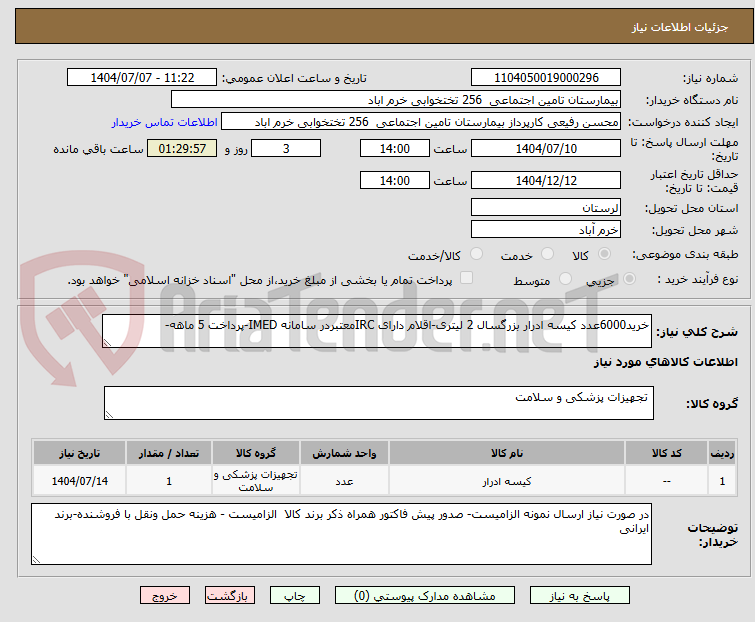Image resolution: width=755 pixels, height=622 pixels.
Task: Click the price validity date field 1404/12/12
Action: coord(545,181)
